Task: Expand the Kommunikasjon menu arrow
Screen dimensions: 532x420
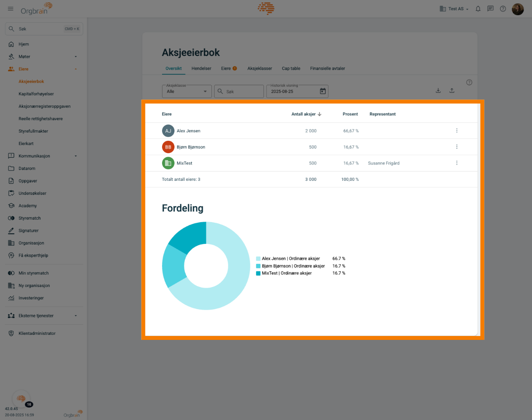Action: (x=76, y=156)
